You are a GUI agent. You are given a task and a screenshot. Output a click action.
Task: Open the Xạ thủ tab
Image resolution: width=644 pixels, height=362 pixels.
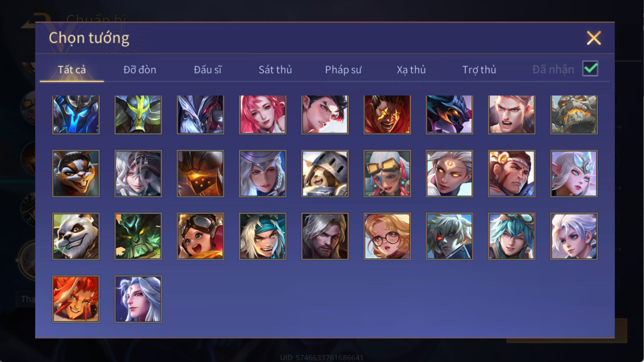coord(411,70)
